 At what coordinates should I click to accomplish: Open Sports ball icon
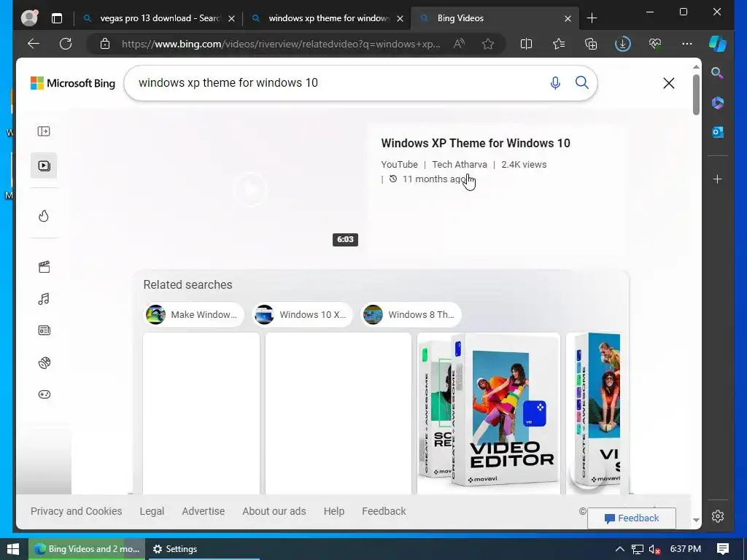pyautogui.click(x=44, y=363)
